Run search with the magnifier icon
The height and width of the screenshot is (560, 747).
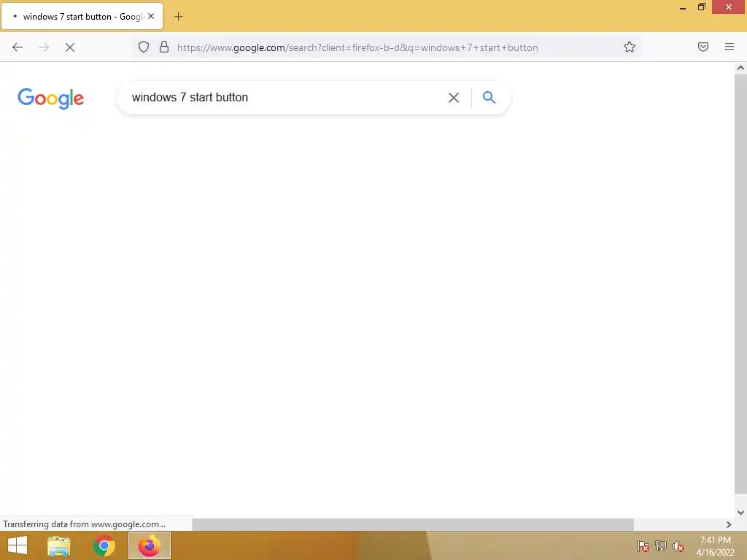click(x=489, y=97)
